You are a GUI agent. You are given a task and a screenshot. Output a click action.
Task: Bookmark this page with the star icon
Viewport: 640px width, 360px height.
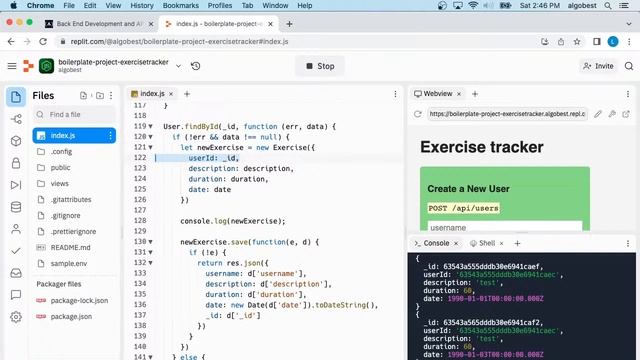click(x=577, y=42)
